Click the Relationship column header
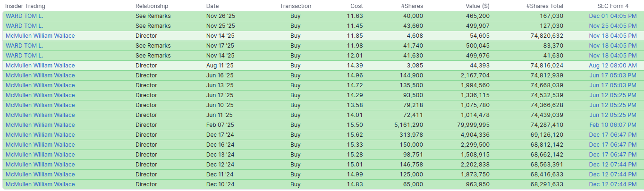Image resolution: width=644 pixels, height=191 pixels. (152, 6)
